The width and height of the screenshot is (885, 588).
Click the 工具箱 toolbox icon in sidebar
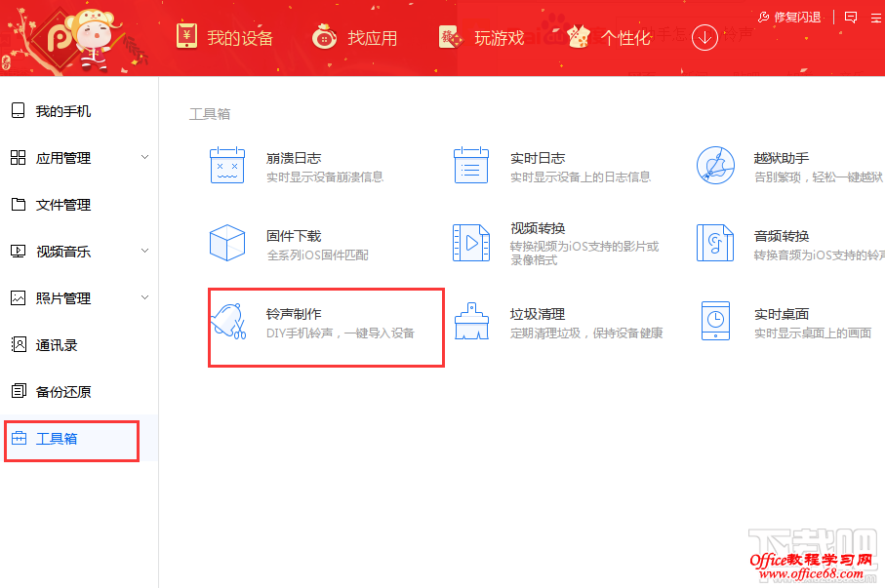[x=19, y=438]
